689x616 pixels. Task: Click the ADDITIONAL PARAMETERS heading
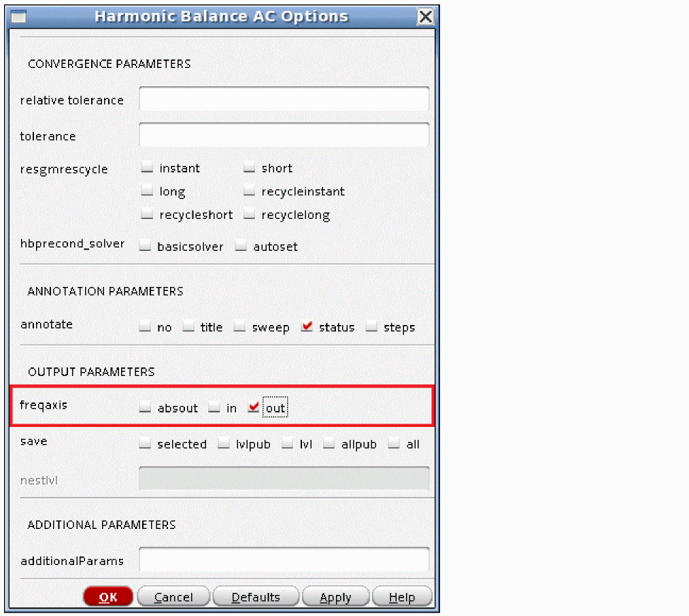click(101, 525)
